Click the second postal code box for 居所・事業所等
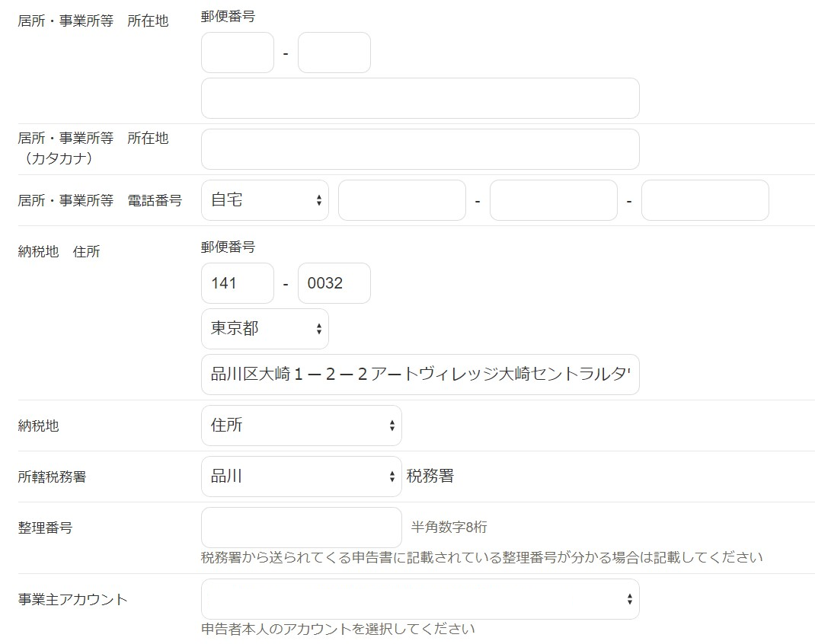 tap(334, 53)
